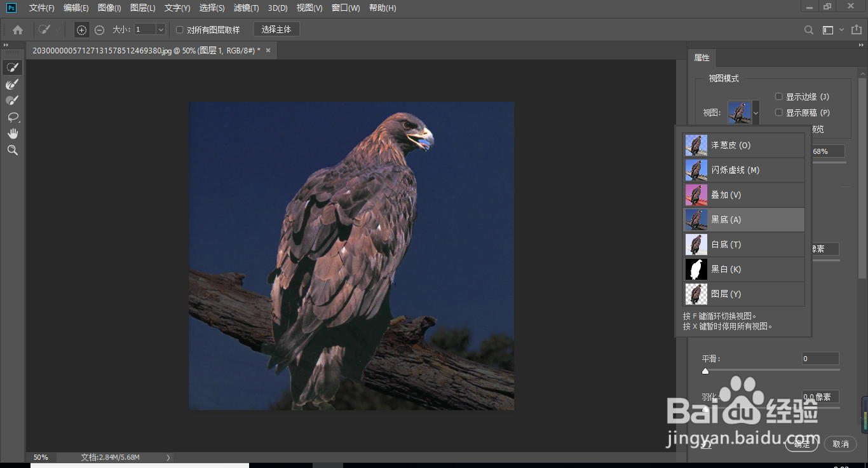Confirm with the 确定 button

point(802,444)
